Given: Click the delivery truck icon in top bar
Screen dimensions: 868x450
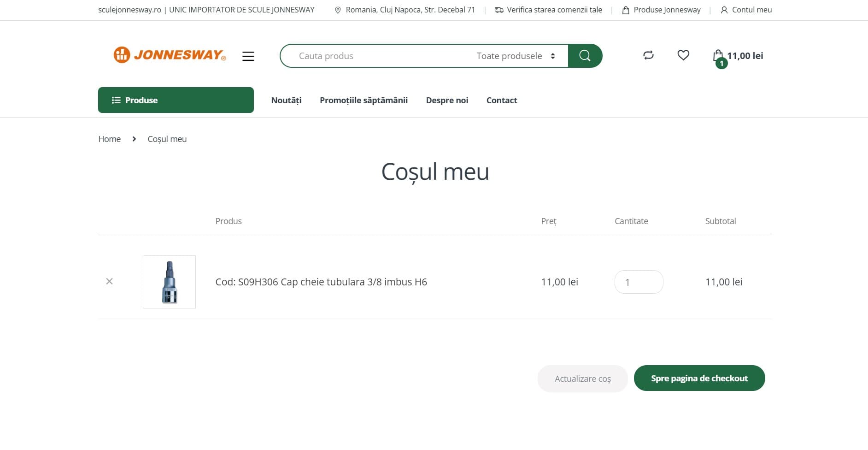Looking at the screenshot, I should click(x=499, y=10).
